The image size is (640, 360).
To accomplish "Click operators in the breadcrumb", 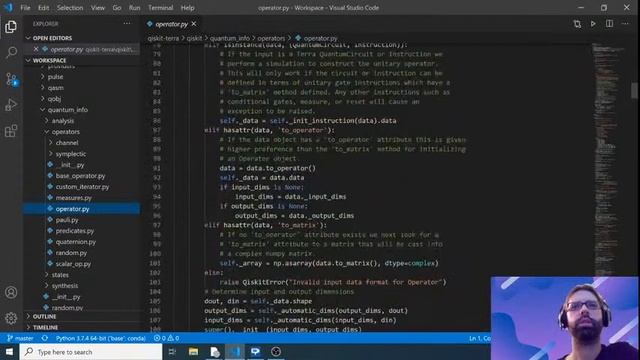I will pos(271,38).
